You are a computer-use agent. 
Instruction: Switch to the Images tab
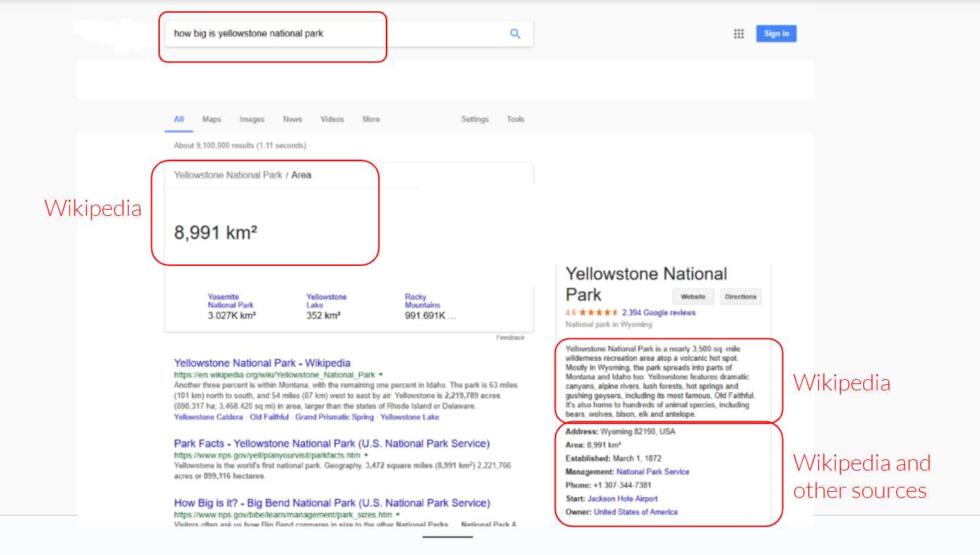click(x=252, y=120)
